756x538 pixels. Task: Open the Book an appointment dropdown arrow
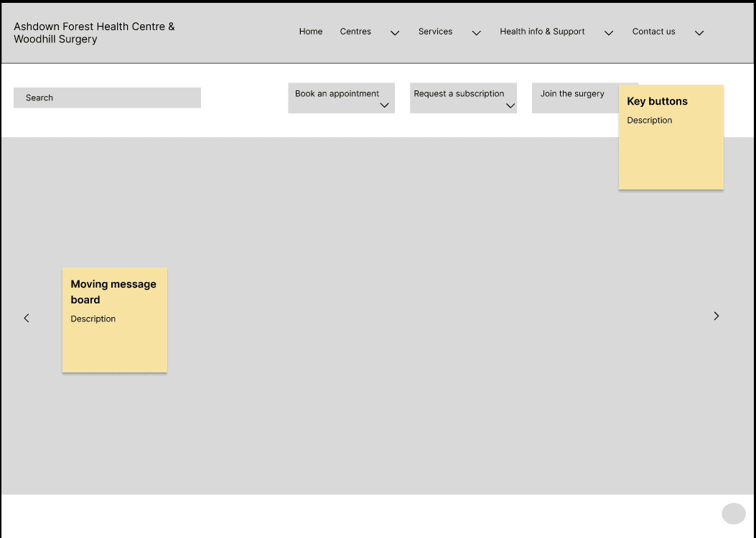(x=384, y=105)
